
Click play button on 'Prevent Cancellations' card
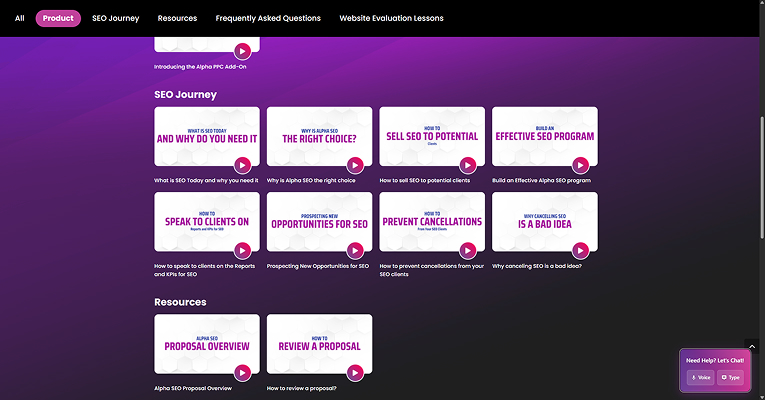(x=468, y=250)
